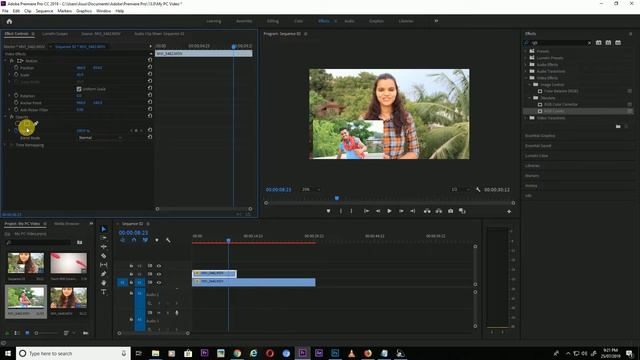Toggle Anti-flicker Filter stopwatch

coord(16,109)
